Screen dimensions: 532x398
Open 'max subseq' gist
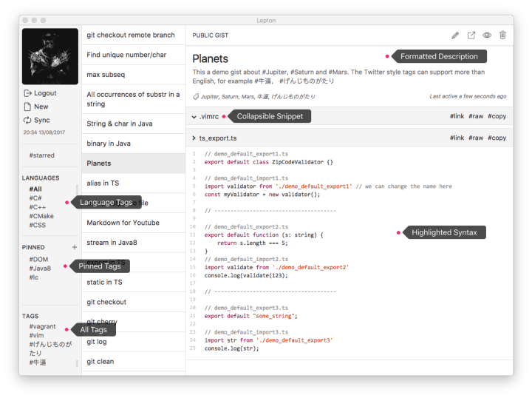133,75
